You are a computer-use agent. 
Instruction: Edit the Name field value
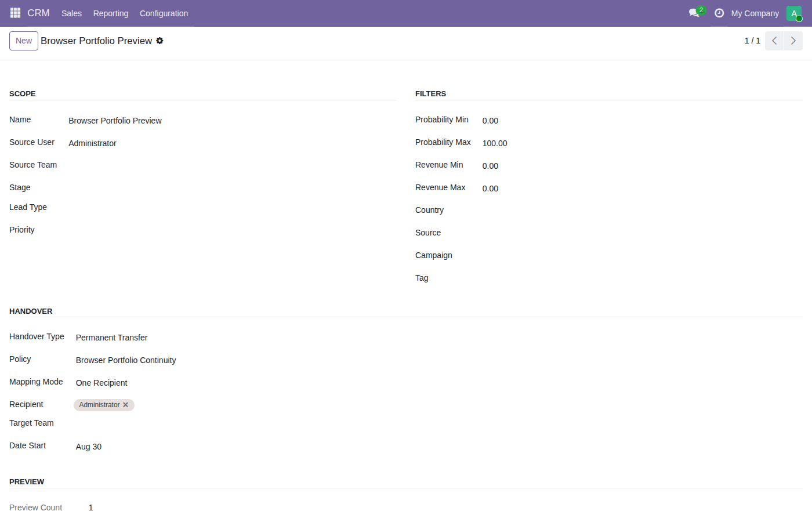(232, 121)
